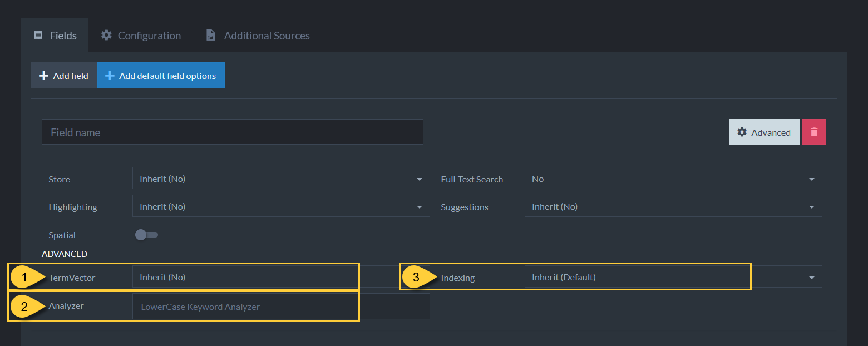
Task: Click the Spatial label
Action: pyautogui.click(x=62, y=235)
